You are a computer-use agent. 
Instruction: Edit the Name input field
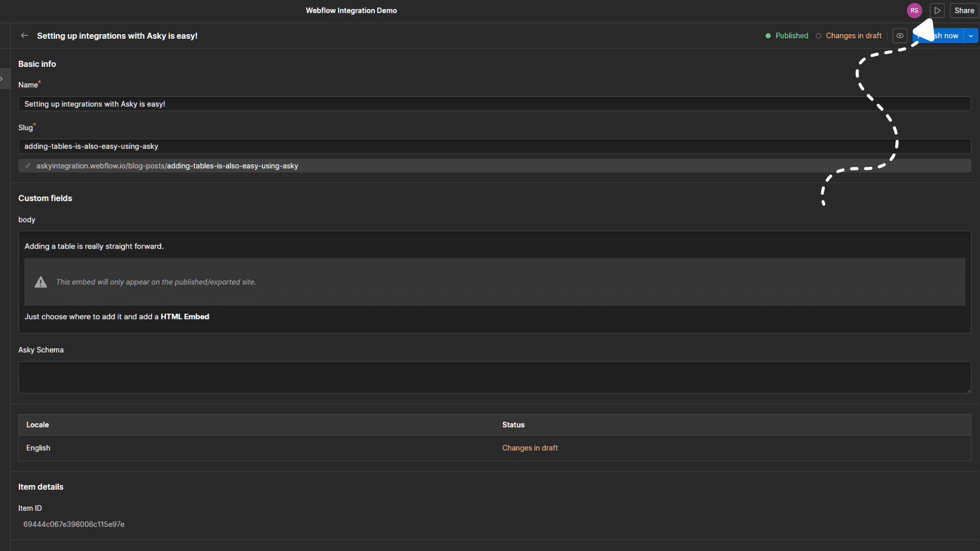(495, 104)
